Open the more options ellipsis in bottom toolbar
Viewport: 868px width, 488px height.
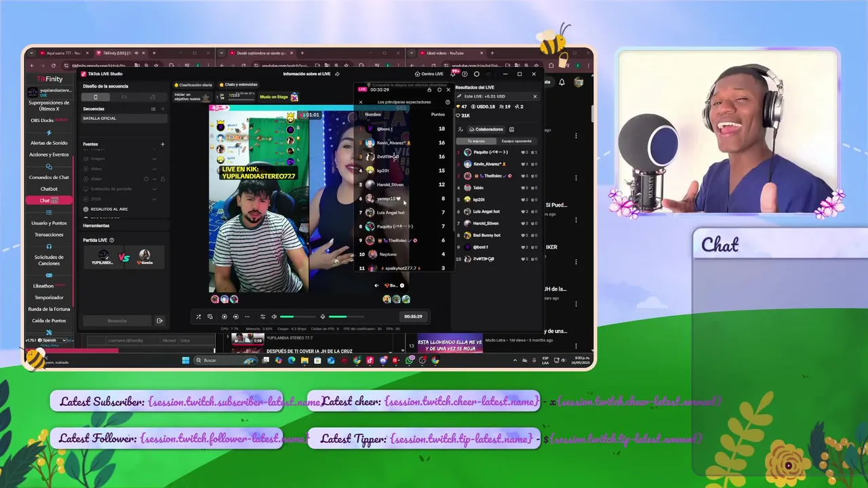[247, 317]
